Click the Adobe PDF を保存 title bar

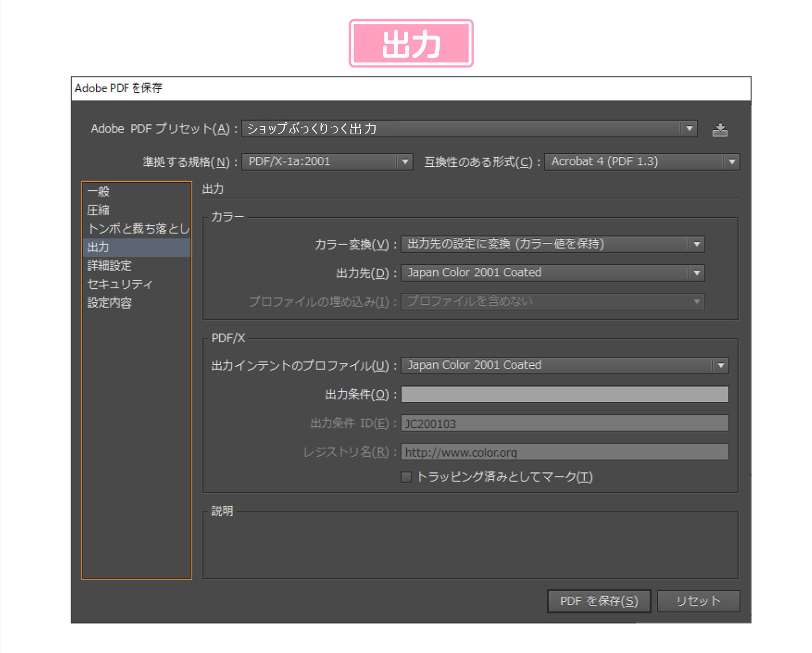[x=411, y=88]
